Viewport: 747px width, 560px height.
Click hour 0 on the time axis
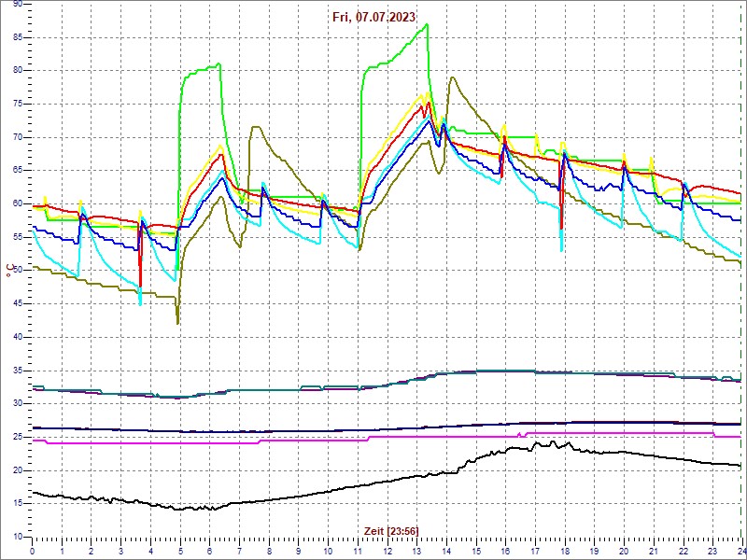click(x=32, y=551)
